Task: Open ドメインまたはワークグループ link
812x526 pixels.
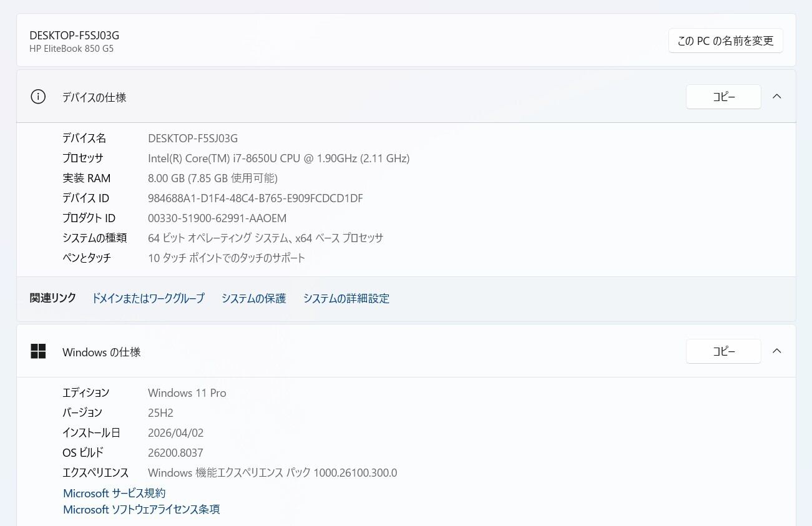Action: click(x=148, y=298)
